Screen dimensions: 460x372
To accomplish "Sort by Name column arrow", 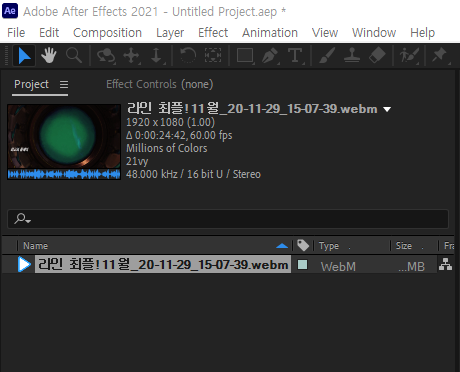I will 282,246.
